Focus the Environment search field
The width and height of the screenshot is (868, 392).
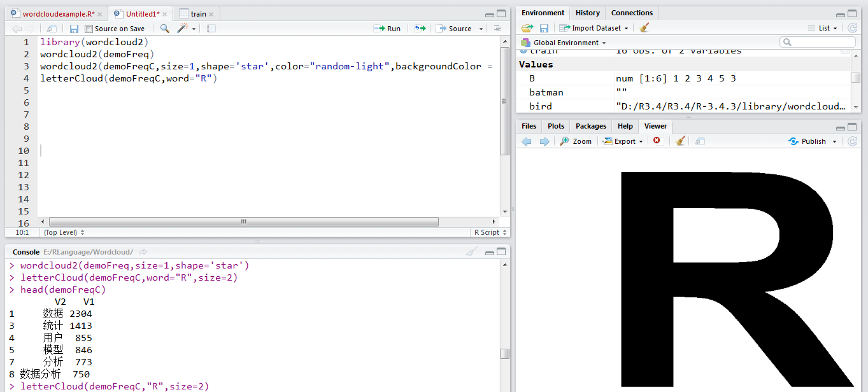(x=817, y=42)
